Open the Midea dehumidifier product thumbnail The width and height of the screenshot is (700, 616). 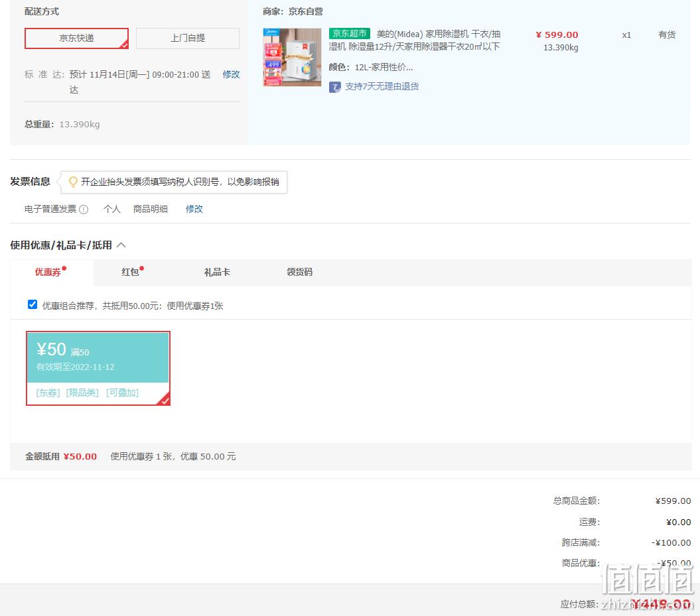coord(292,57)
